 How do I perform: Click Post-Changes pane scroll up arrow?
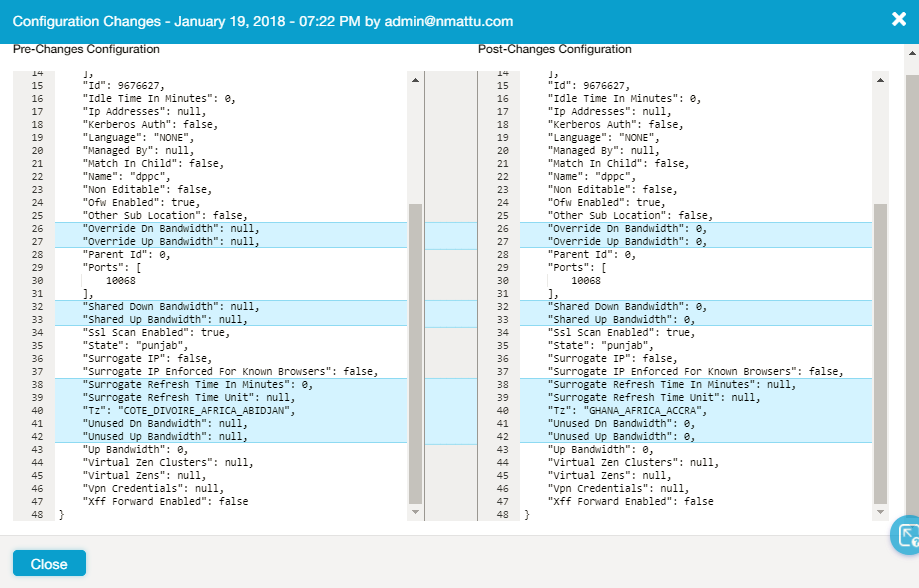click(880, 78)
